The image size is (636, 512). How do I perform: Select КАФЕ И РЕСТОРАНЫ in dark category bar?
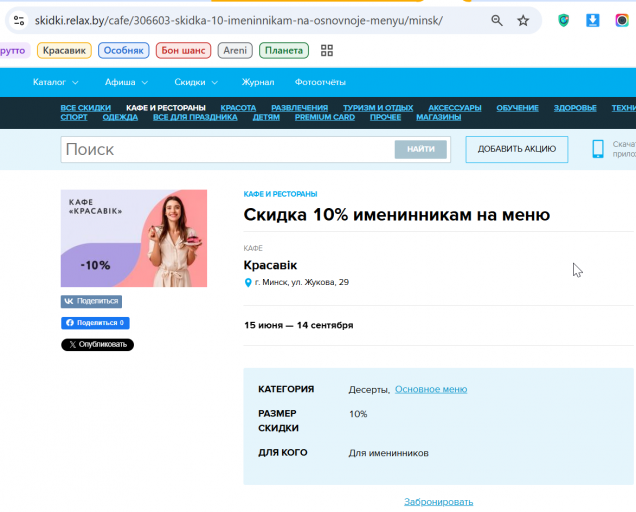coord(165,108)
